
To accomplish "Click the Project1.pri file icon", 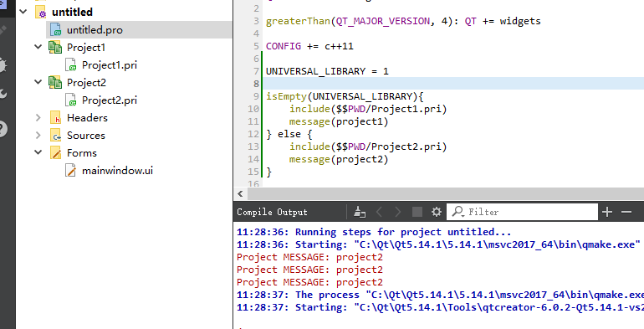I will click(x=70, y=65).
